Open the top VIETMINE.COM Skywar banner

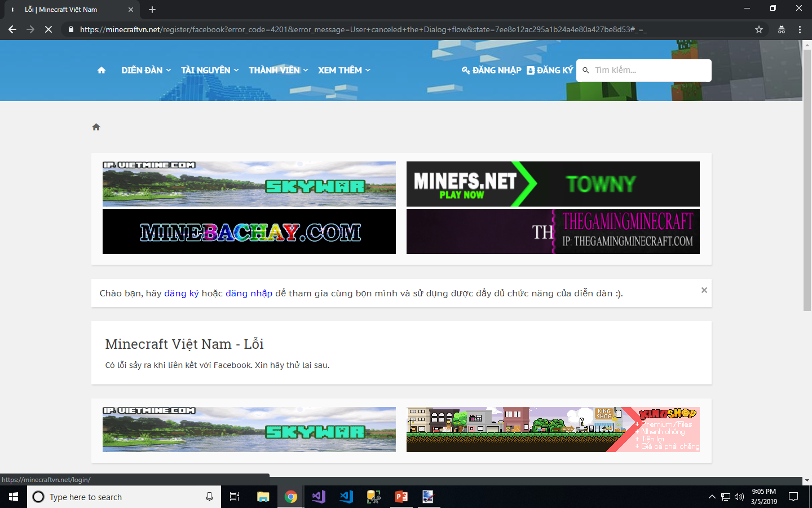pyautogui.click(x=249, y=184)
